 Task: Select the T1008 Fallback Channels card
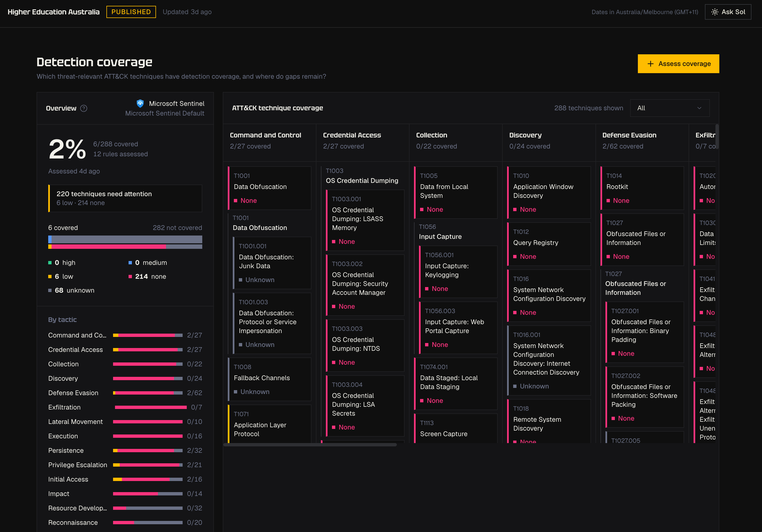pyautogui.click(x=270, y=379)
